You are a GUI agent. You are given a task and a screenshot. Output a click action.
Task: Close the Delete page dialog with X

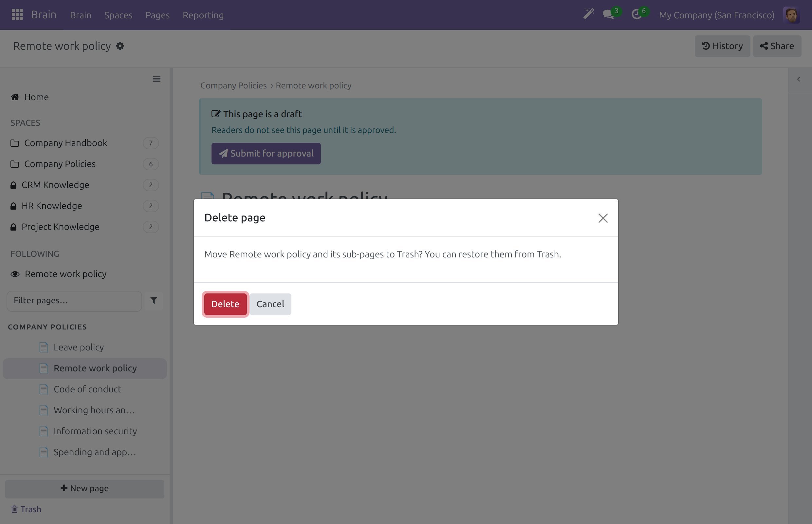pyautogui.click(x=603, y=218)
